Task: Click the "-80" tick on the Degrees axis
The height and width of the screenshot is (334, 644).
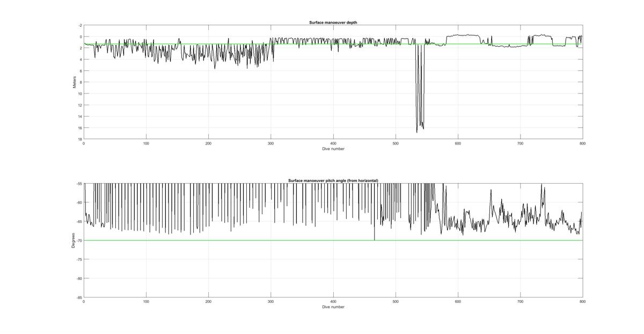Action: [79, 278]
